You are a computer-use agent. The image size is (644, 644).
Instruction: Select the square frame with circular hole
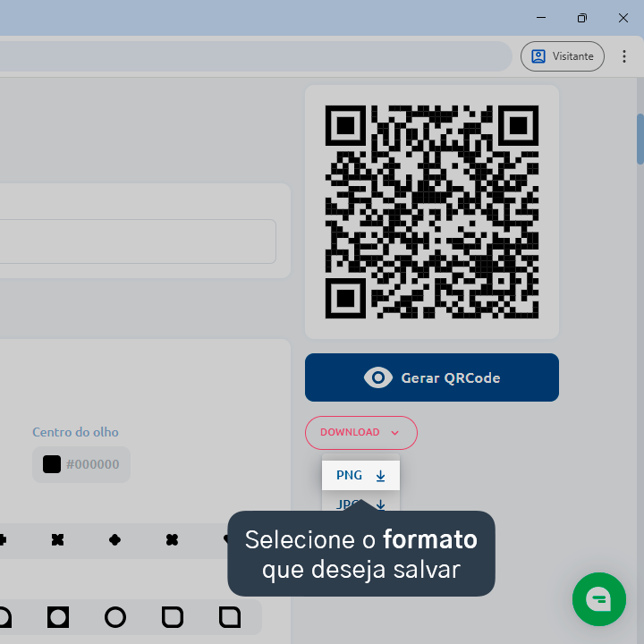[x=58, y=617]
